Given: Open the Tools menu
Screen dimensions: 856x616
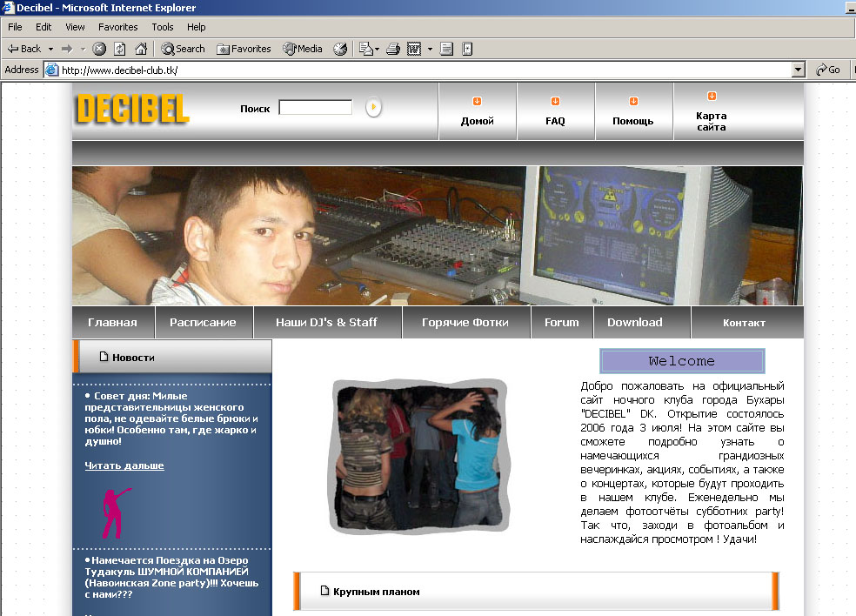Looking at the screenshot, I should [163, 27].
